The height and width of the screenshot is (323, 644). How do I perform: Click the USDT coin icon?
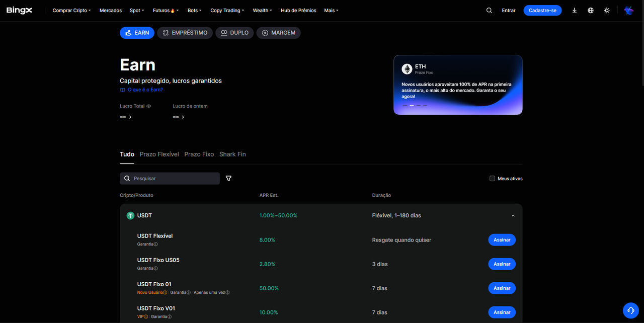pos(131,215)
